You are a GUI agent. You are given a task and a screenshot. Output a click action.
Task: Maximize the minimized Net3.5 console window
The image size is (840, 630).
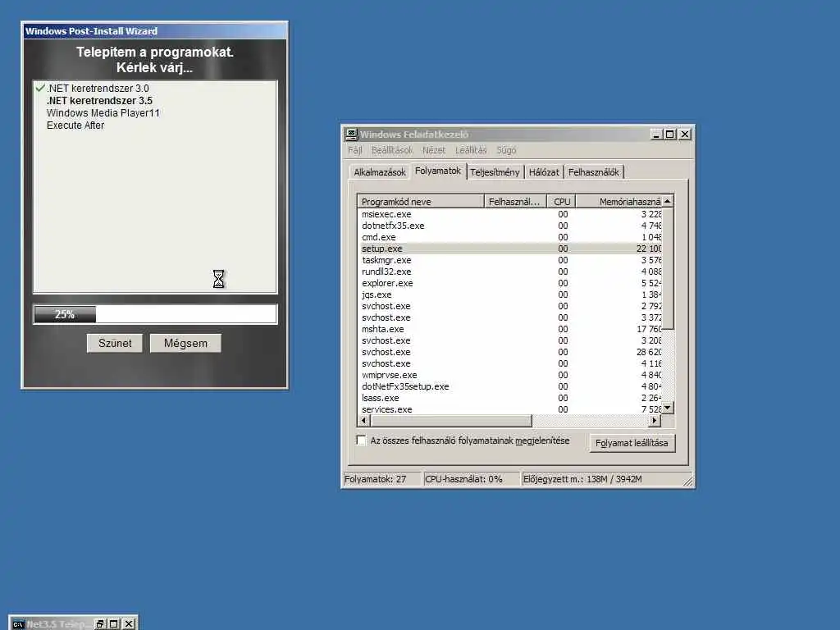114,624
